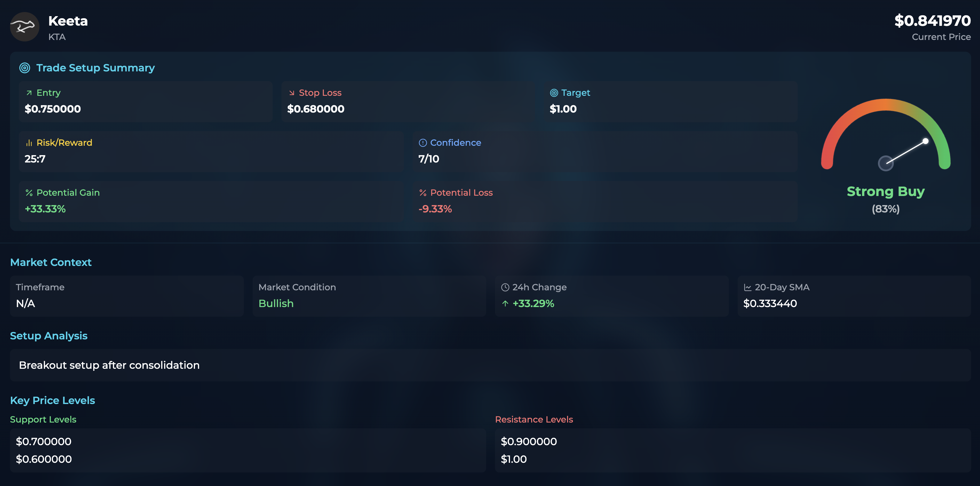Click the Target bullseye icon
This screenshot has width=980, height=486.
pos(554,93)
